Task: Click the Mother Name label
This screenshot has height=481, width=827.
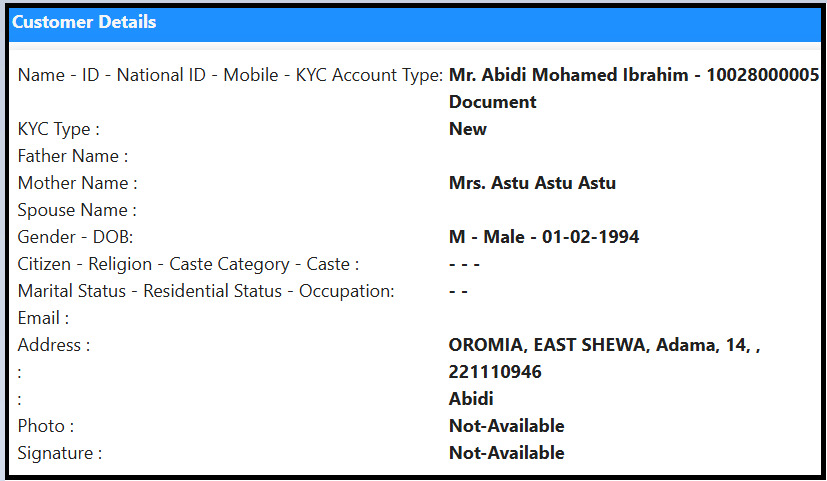Action: tap(77, 183)
